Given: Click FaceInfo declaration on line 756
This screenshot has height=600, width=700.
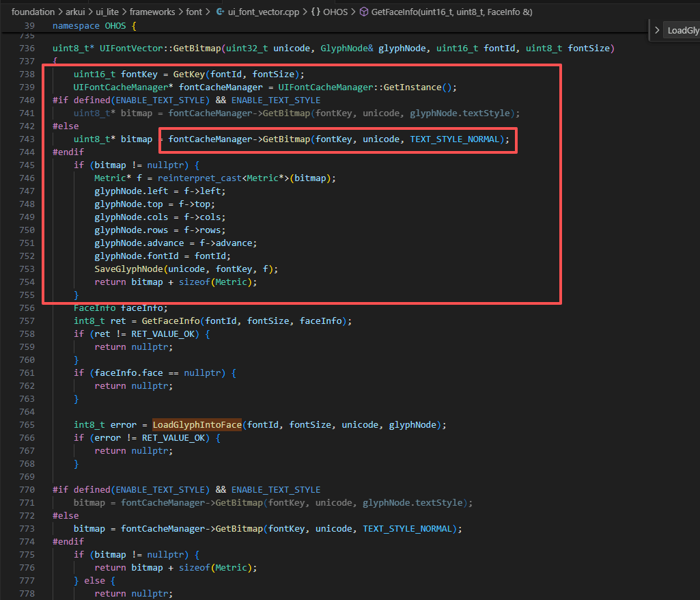Looking at the screenshot, I should tap(120, 308).
